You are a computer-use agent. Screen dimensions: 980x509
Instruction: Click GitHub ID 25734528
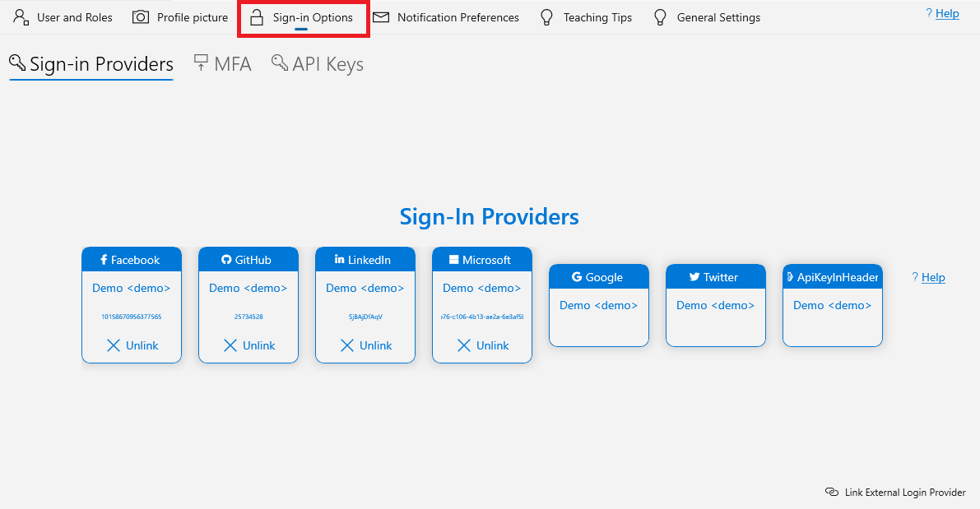[248, 317]
